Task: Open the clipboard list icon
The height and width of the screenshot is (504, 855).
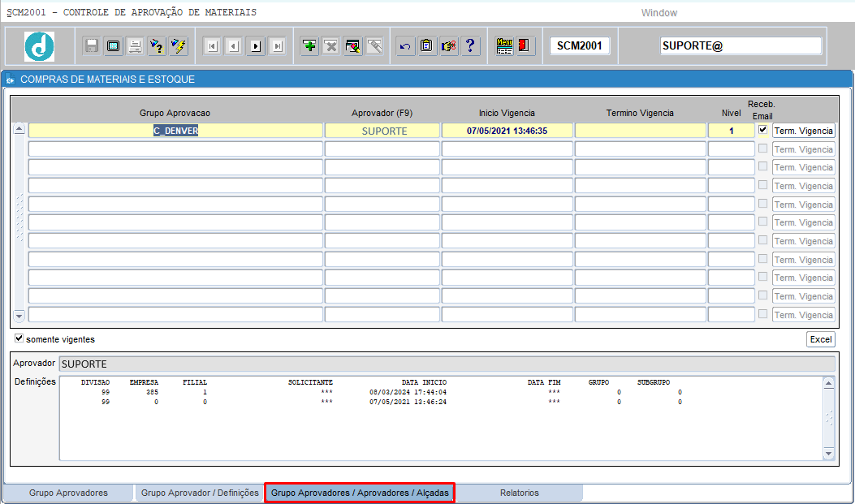Action: coord(427,45)
